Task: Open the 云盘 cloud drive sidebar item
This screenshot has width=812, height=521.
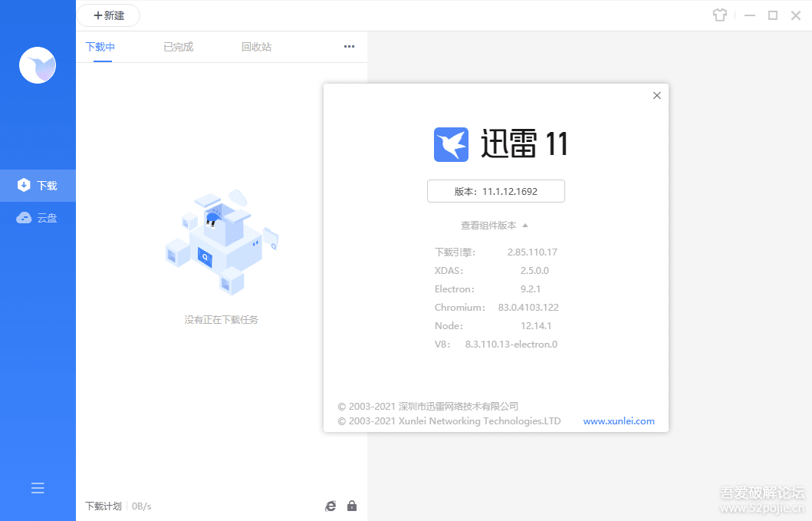Action: coord(38,218)
